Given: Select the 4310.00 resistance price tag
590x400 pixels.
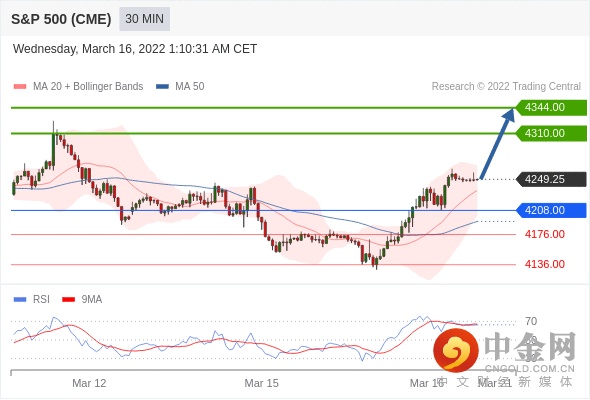Looking at the screenshot, I should [551, 133].
